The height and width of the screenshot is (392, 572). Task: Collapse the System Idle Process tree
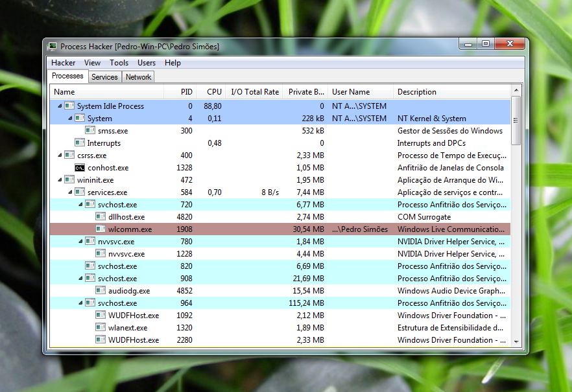[60, 106]
